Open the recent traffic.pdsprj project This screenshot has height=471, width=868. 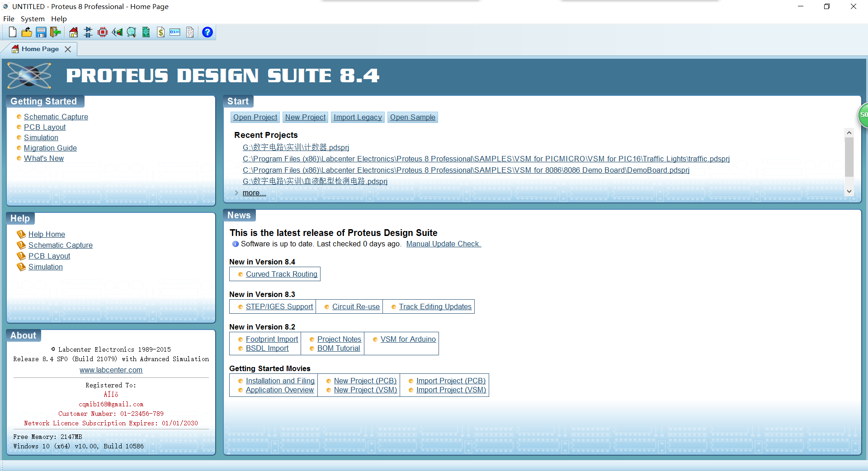pyautogui.click(x=486, y=159)
